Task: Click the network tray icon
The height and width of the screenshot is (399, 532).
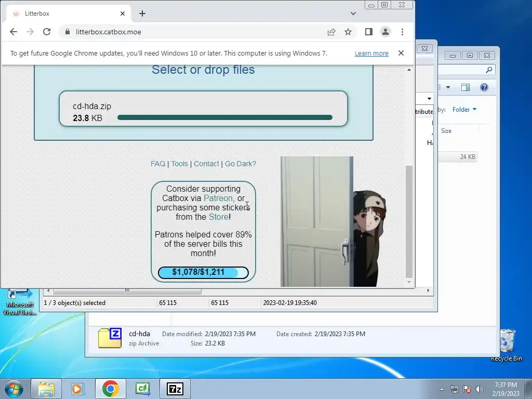Action: coord(454,389)
